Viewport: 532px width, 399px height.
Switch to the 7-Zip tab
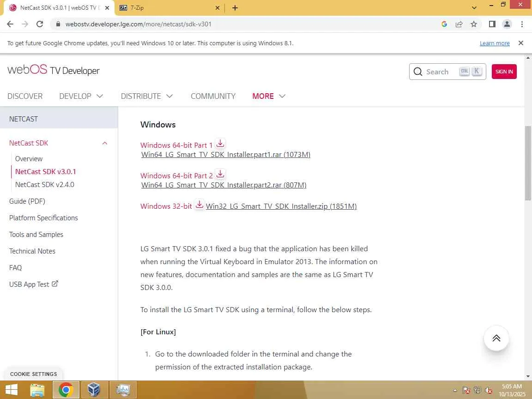169,8
